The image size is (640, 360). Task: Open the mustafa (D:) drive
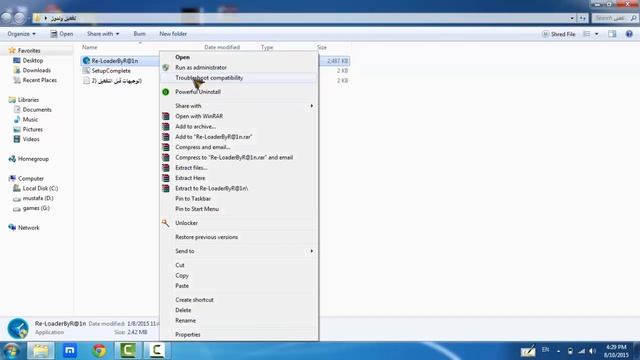click(x=38, y=198)
